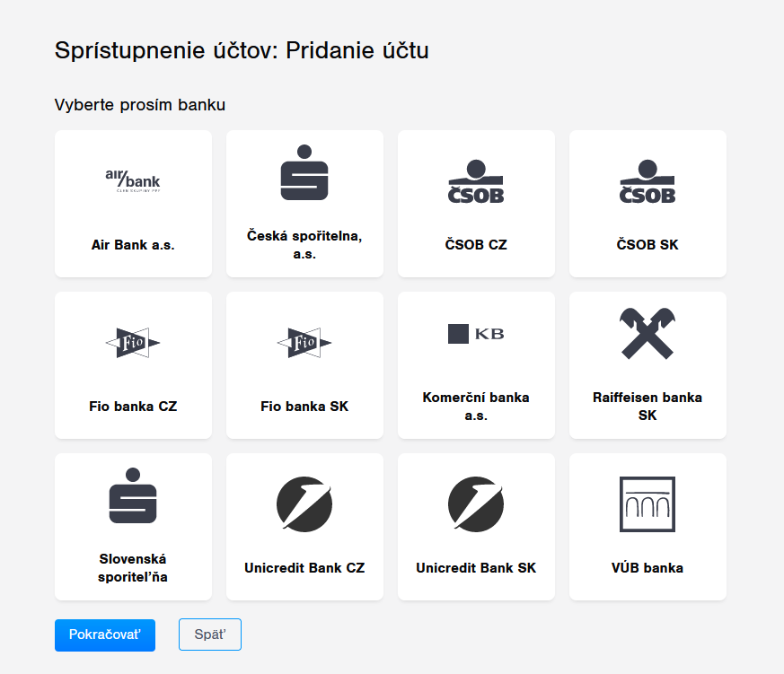
Task: Click the Fio banka SK logo
Action: tap(304, 342)
